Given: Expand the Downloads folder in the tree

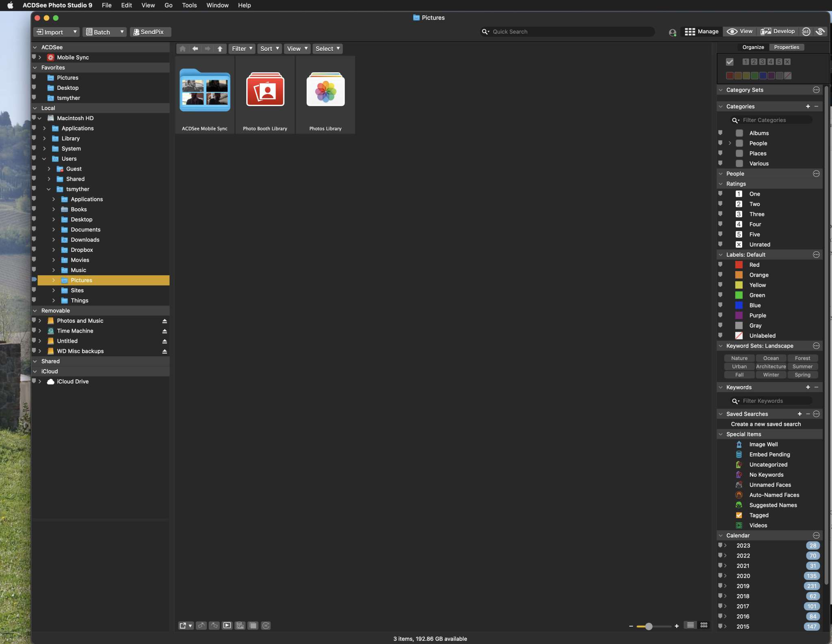Looking at the screenshot, I should pyautogui.click(x=54, y=240).
